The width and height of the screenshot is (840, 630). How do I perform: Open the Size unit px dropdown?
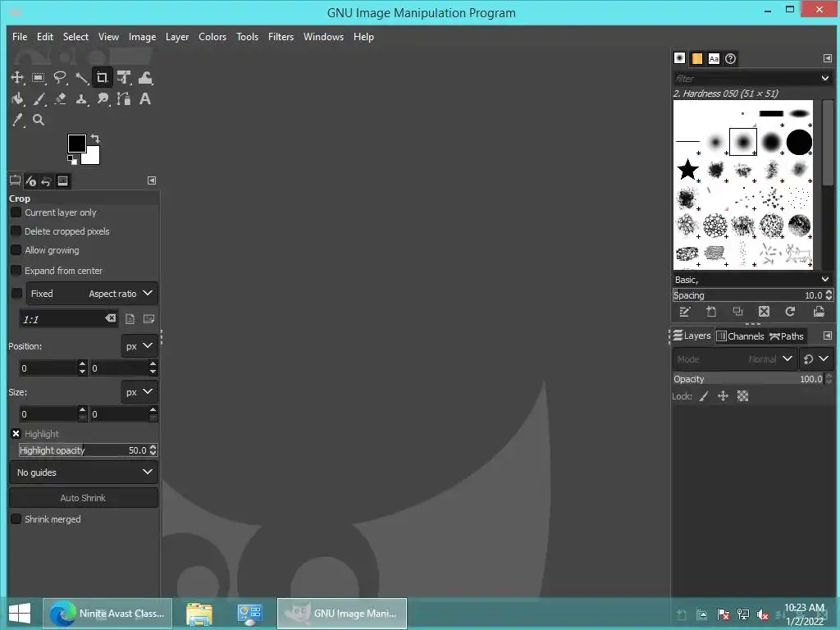tap(139, 392)
